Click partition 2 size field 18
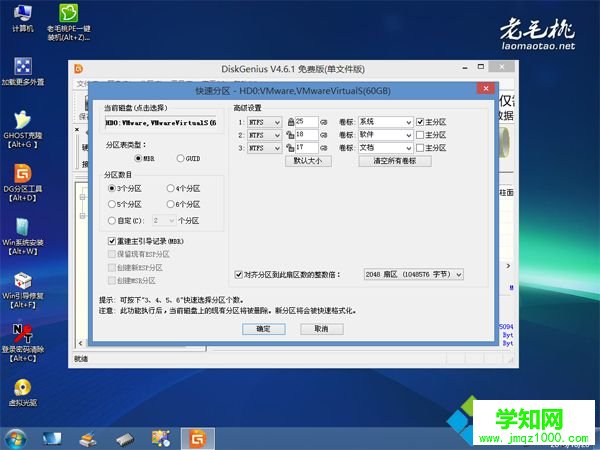 click(x=307, y=135)
